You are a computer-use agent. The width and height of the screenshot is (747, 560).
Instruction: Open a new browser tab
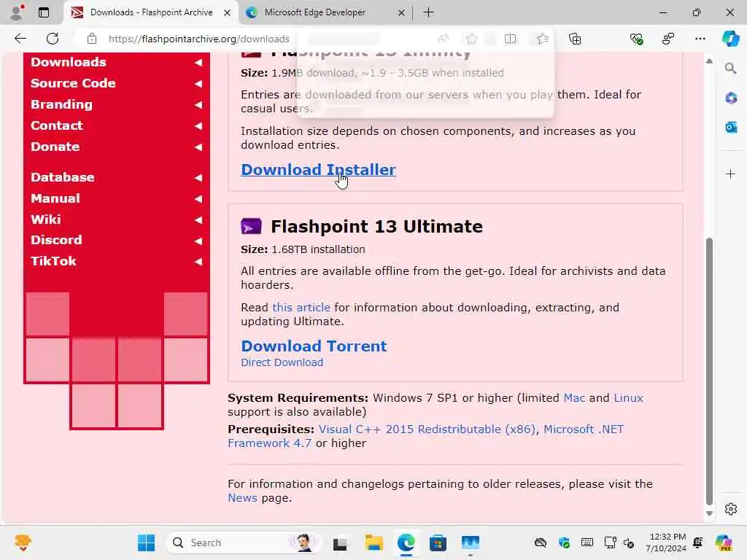point(428,12)
